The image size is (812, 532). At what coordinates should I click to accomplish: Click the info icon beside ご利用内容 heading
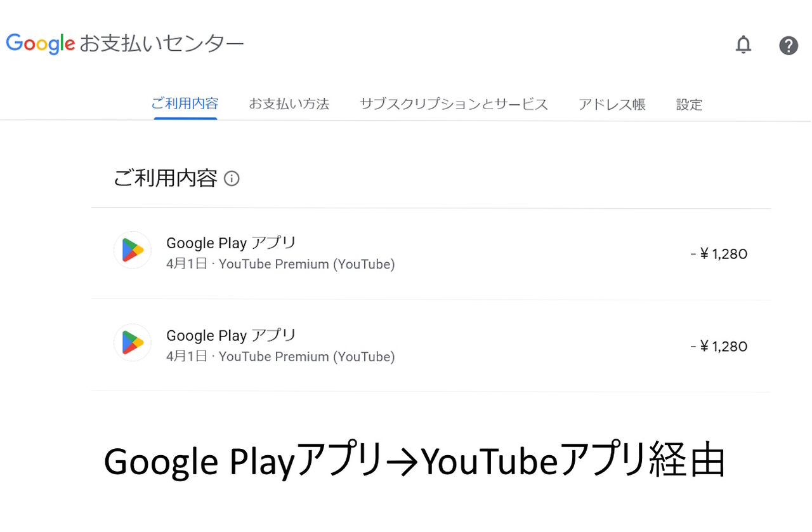[232, 178]
